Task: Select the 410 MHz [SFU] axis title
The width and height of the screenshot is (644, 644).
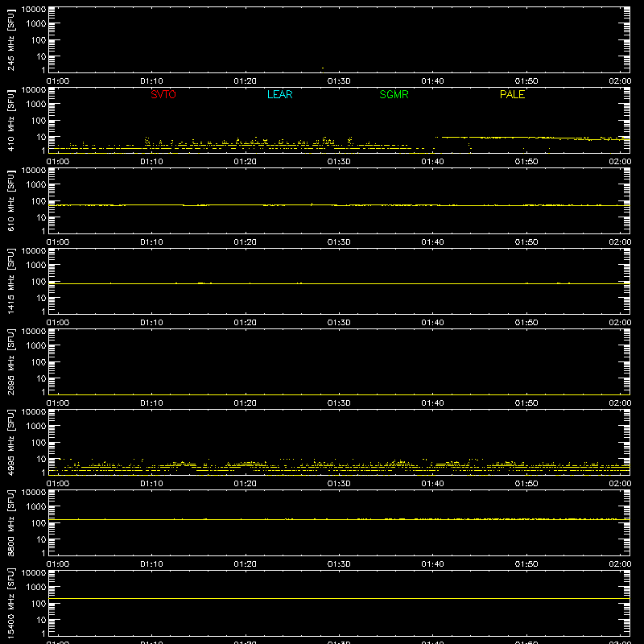Action: [10, 120]
